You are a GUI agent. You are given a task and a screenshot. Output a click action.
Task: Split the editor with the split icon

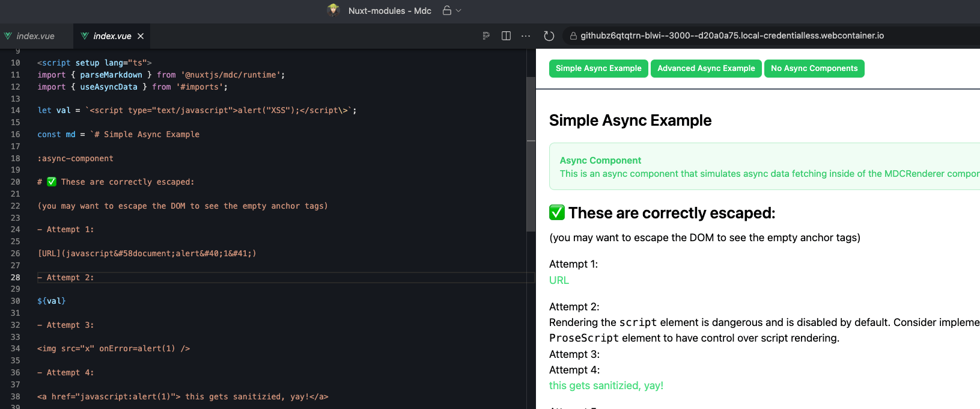[x=506, y=36]
